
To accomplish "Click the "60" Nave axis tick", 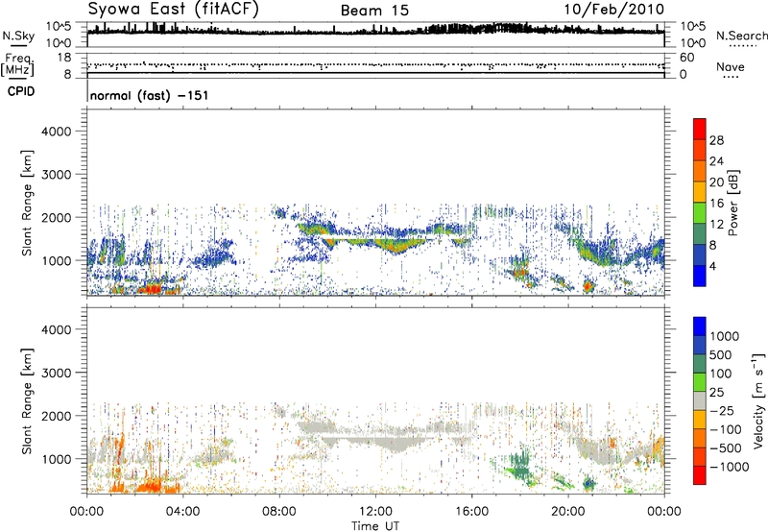I will (686, 58).
